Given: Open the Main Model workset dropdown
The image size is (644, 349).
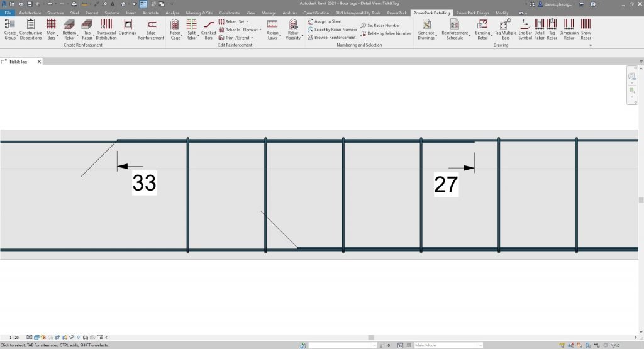Looking at the screenshot, I should (448, 345).
